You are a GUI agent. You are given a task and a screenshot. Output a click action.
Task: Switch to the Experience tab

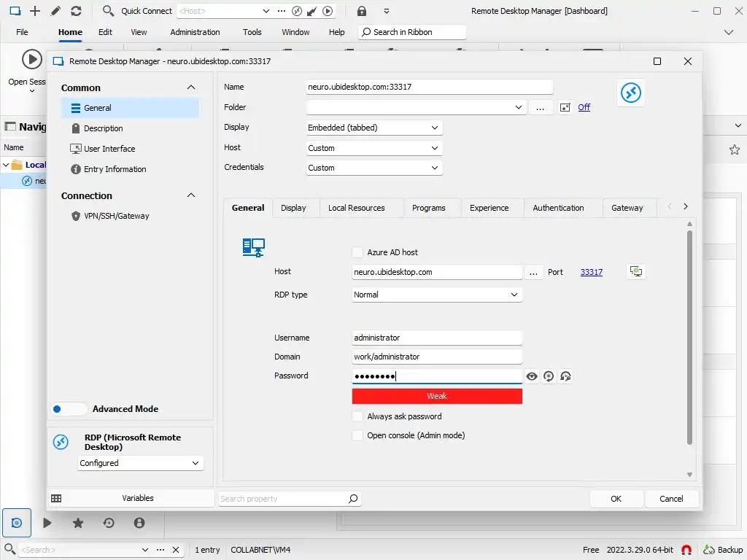coord(489,208)
